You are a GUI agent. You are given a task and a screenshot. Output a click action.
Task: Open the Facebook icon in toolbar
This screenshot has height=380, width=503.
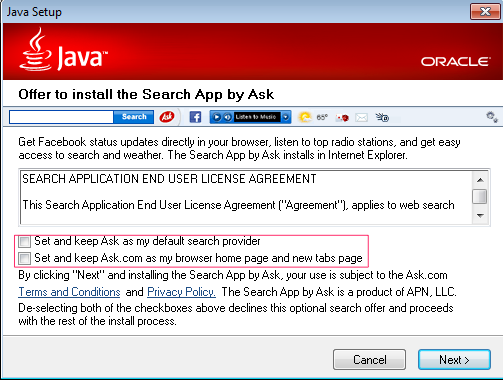pos(195,117)
